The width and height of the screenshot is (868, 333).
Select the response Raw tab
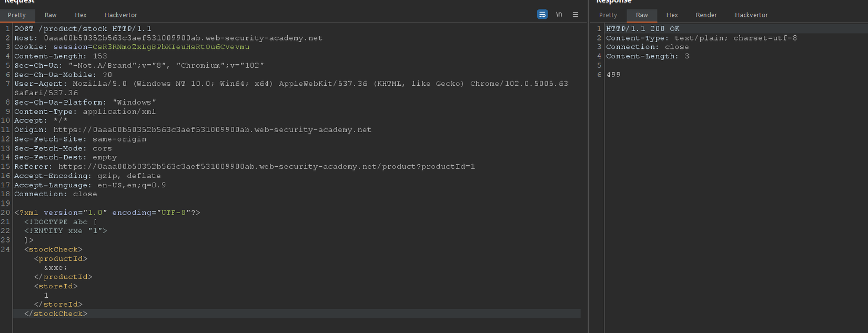[642, 15]
